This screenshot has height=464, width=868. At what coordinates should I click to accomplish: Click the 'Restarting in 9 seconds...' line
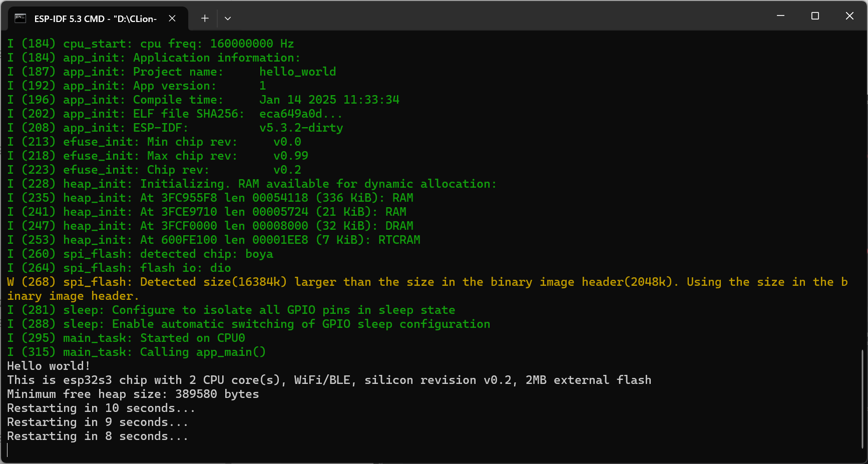[x=98, y=422]
